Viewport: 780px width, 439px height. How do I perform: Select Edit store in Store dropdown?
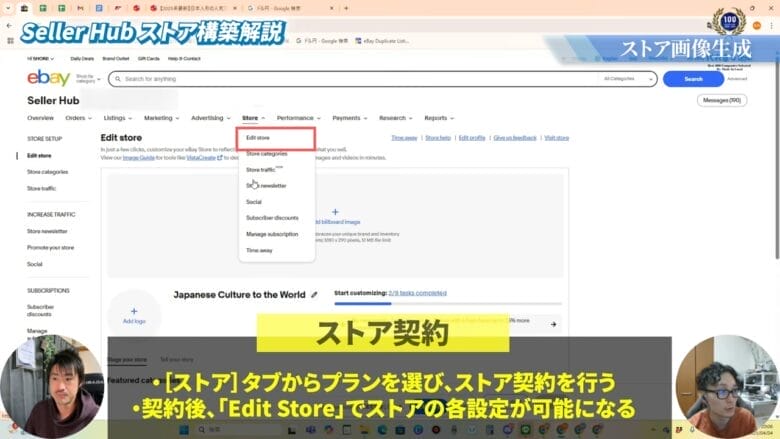click(258, 138)
